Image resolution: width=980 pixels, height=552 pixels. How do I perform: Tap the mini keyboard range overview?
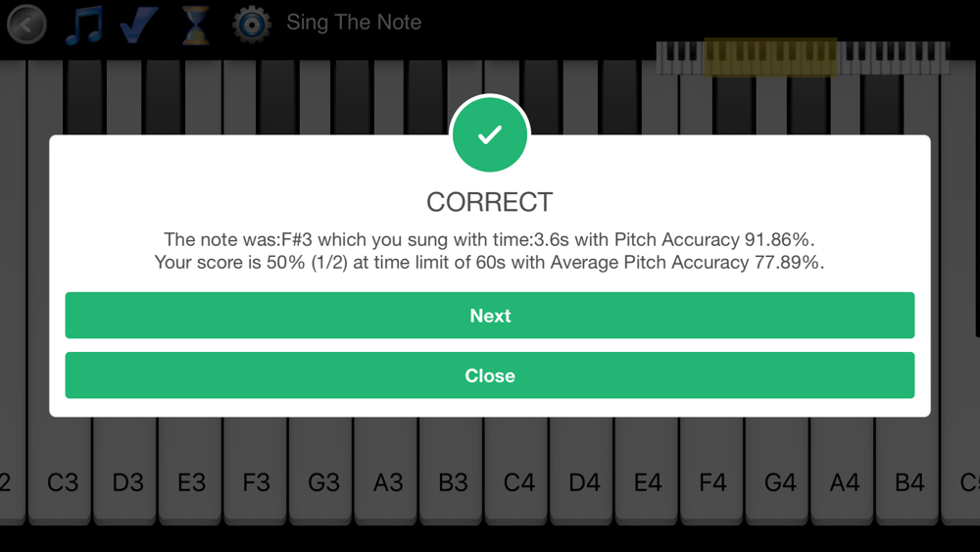click(803, 58)
